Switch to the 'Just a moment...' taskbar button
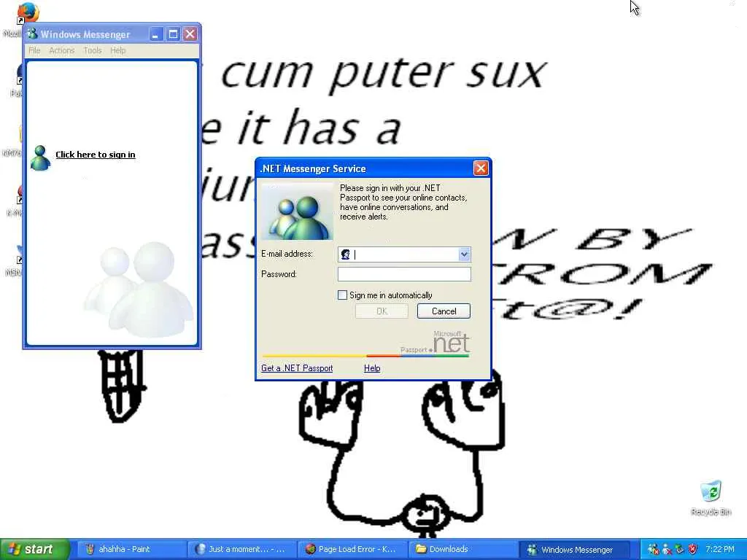The height and width of the screenshot is (560, 747). point(241,549)
